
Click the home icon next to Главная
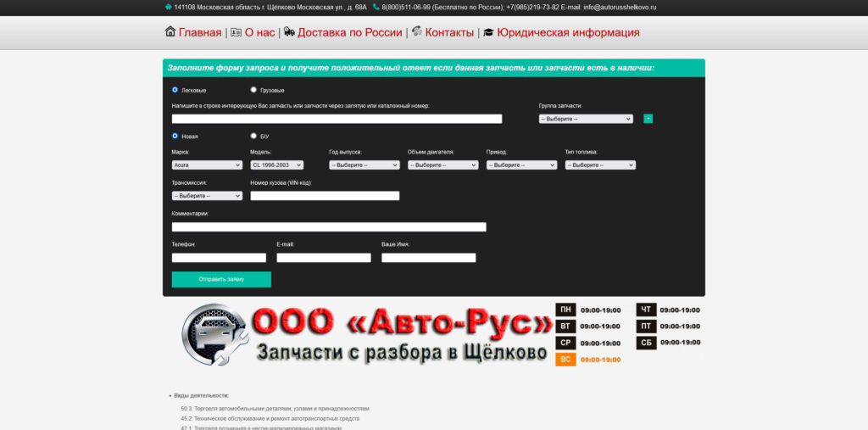pyautogui.click(x=170, y=31)
